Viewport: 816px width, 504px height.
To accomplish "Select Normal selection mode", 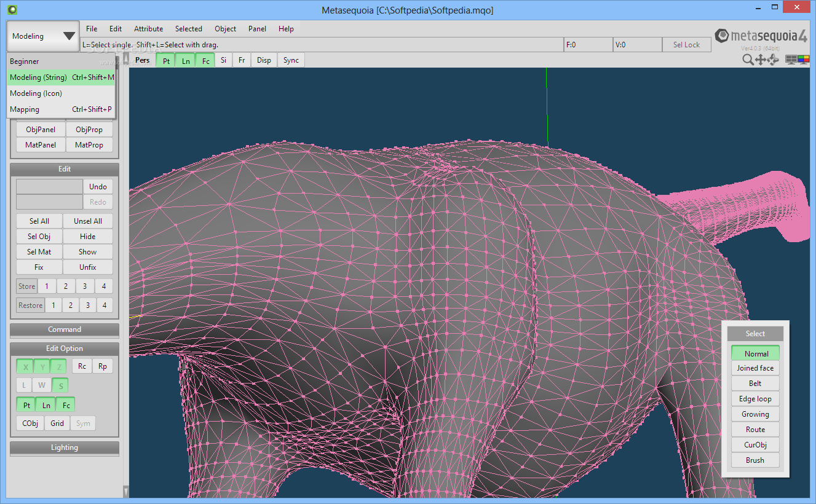I will pyautogui.click(x=756, y=353).
